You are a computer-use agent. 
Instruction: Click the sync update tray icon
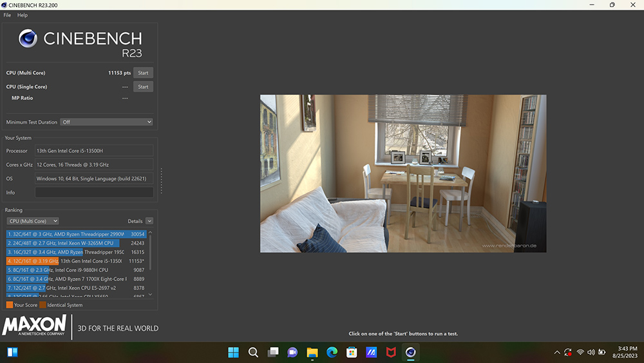tap(568, 352)
